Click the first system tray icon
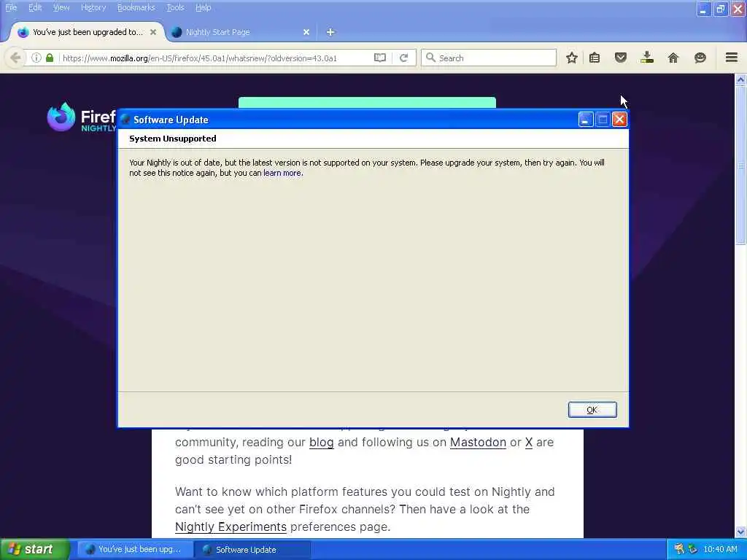This screenshot has height=560, width=747. click(x=679, y=549)
